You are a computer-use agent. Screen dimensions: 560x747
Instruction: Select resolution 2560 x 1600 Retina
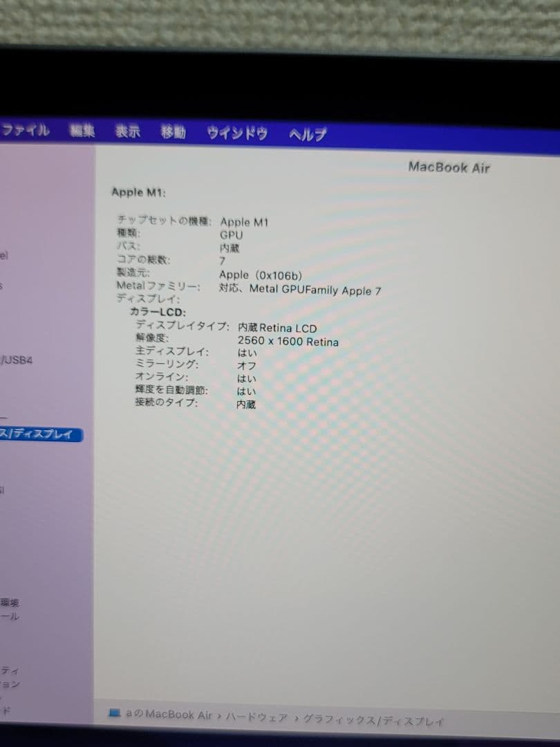(x=288, y=341)
